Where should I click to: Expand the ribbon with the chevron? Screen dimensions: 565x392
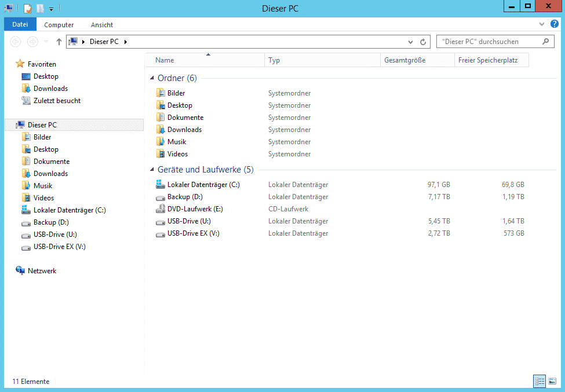(x=542, y=24)
